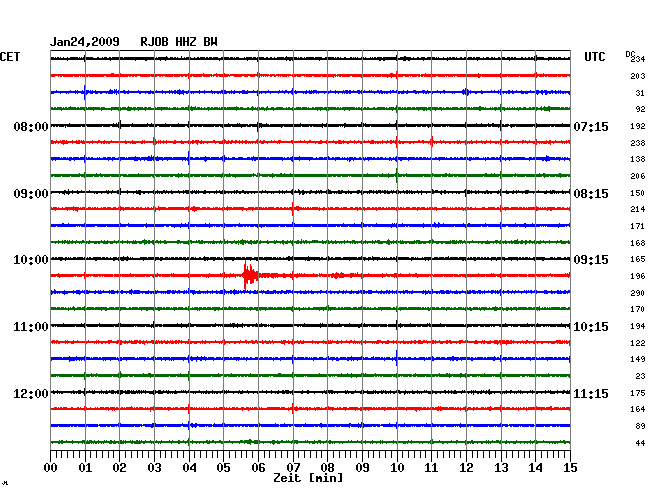Click DC value "196"
The height and width of the screenshot is (494, 650).
(x=638, y=276)
